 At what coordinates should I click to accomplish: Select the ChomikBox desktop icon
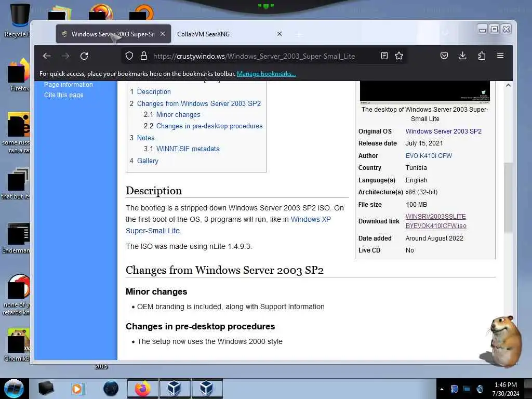tap(17, 345)
